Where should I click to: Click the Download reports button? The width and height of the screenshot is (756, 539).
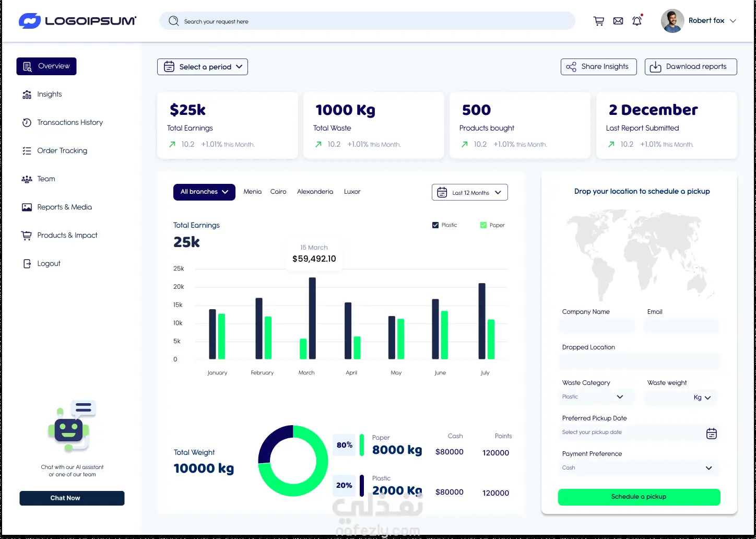coord(691,67)
